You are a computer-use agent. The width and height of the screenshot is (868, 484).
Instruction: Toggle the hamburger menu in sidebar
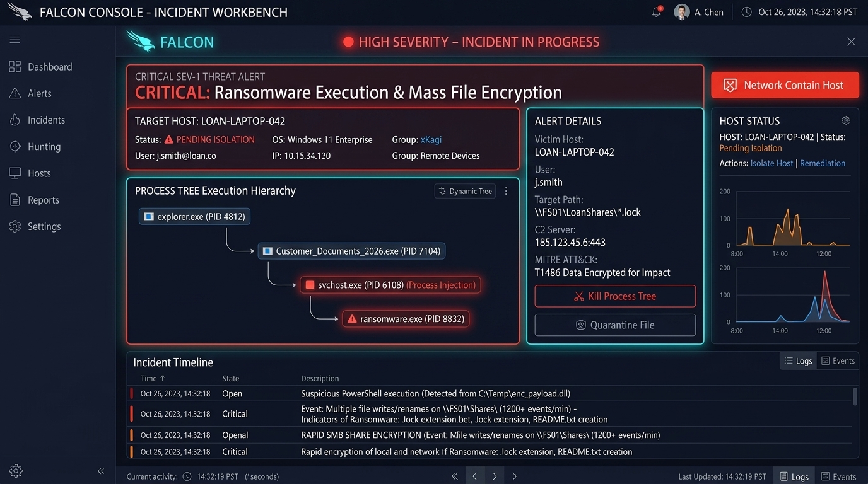coord(15,40)
